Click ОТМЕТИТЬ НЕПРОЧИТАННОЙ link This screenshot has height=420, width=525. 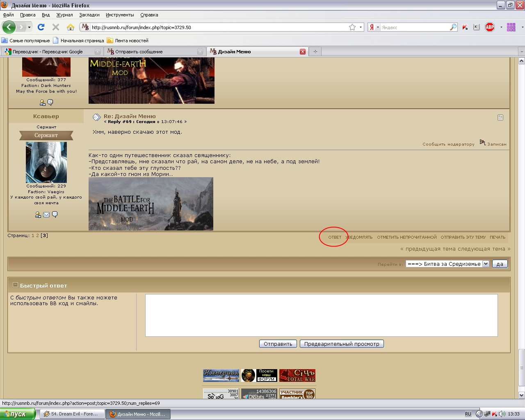tap(407, 237)
